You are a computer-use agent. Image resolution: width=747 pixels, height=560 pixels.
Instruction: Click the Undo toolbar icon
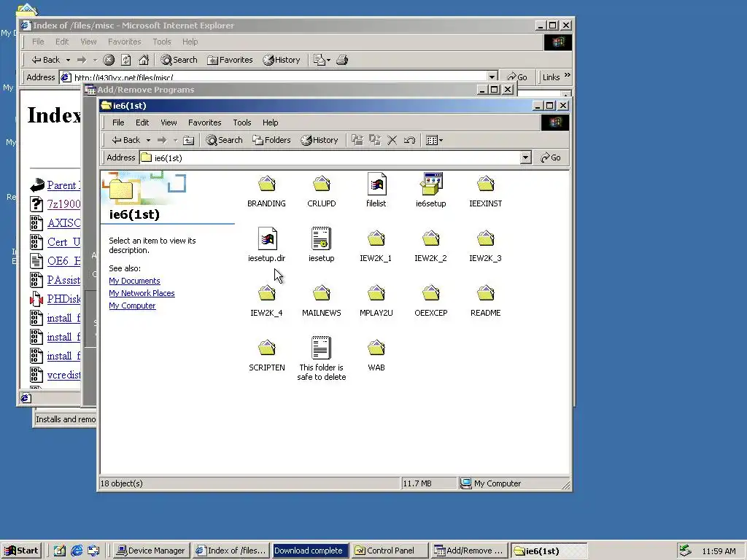click(x=409, y=140)
